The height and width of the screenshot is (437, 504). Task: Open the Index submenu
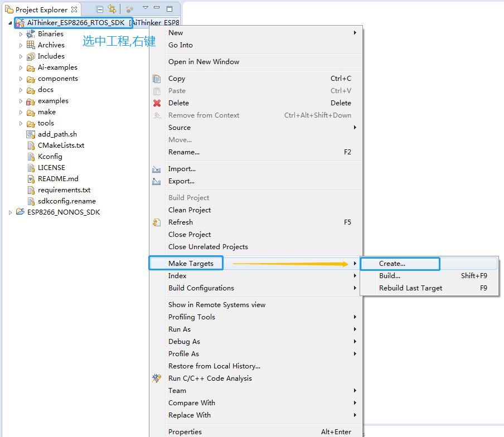click(x=256, y=276)
